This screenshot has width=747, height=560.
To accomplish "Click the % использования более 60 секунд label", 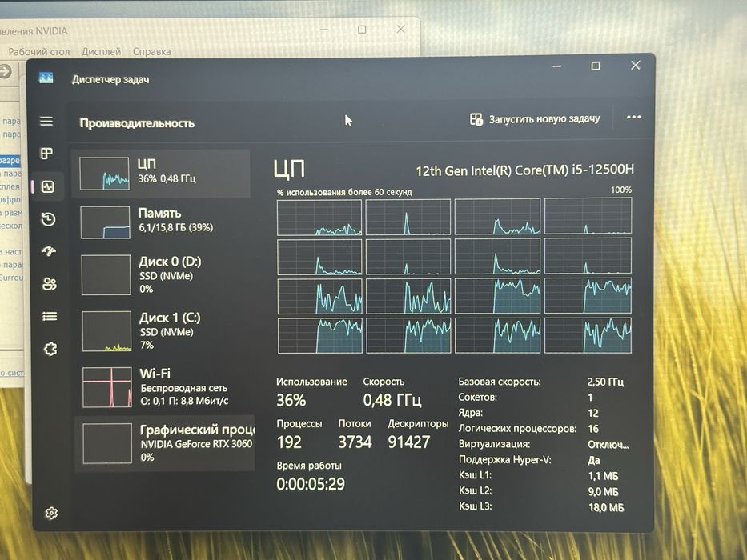I will [344, 192].
